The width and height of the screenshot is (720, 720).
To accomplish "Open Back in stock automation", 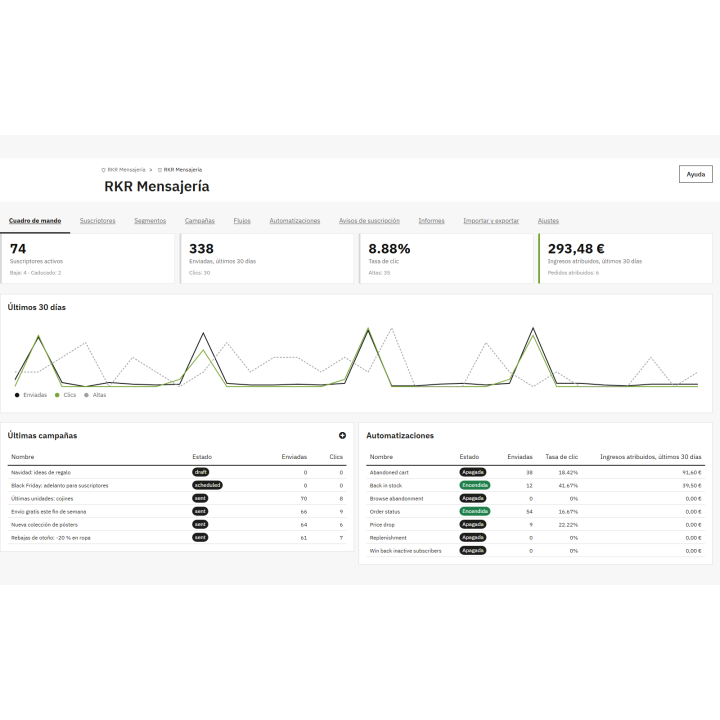I will pos(386,485).
